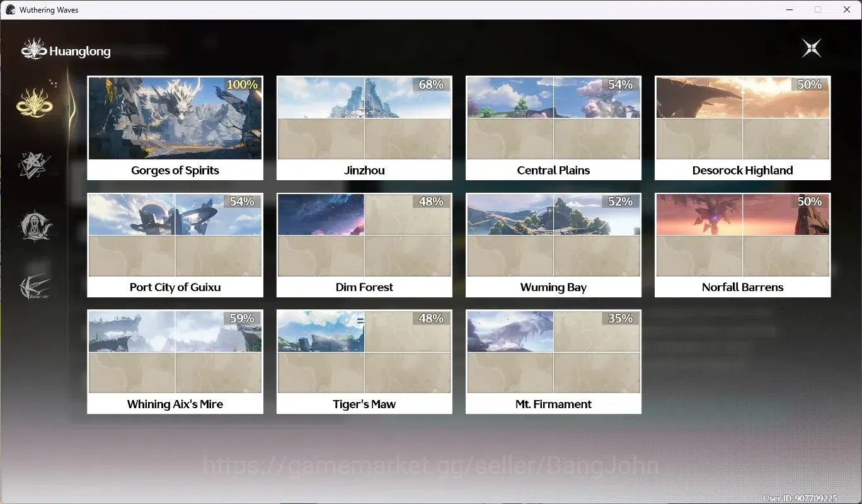Close the panel with the X-shaped icon
Image resolution: width=862 pixels, height=504 pixels.
pos(812,49)
